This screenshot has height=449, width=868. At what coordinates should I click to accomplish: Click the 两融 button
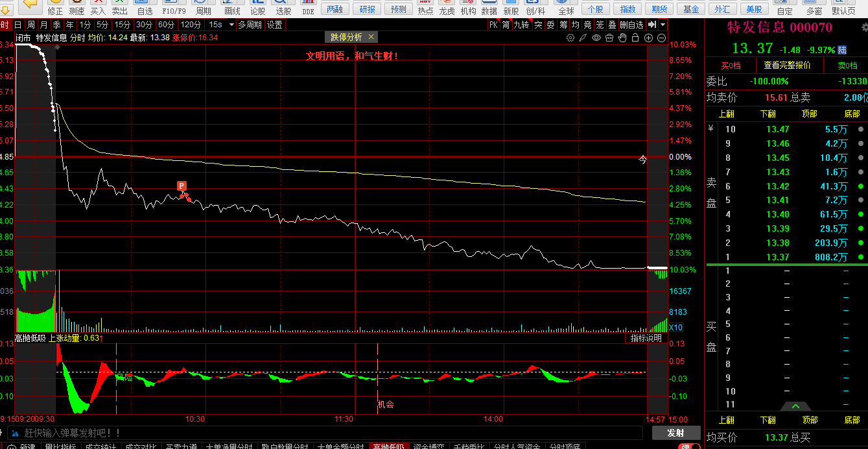pyautogui.click(x=334, y=9)
